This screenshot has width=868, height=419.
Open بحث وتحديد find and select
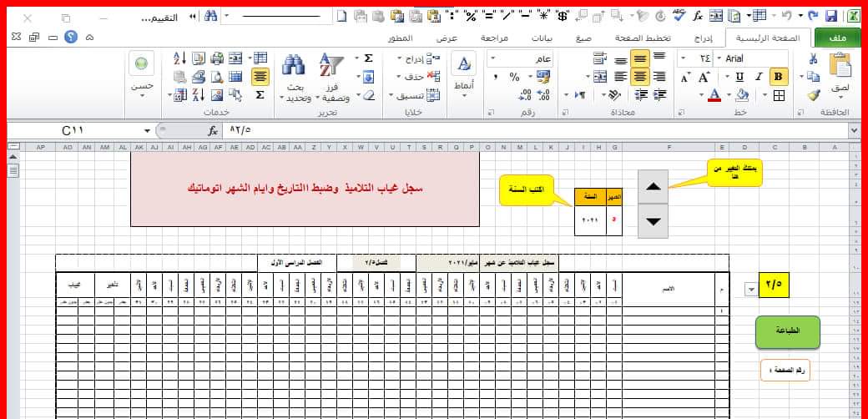294,78
